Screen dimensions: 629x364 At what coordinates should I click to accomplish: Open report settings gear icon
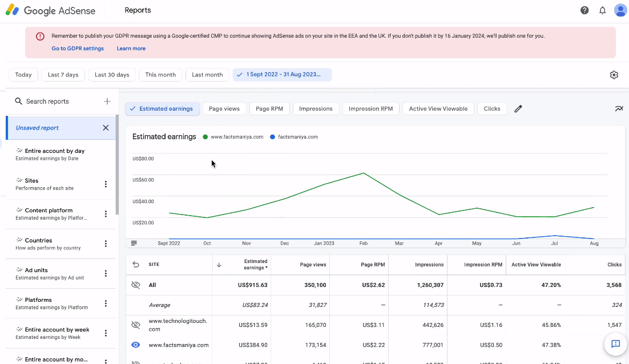tap(614, 75)
